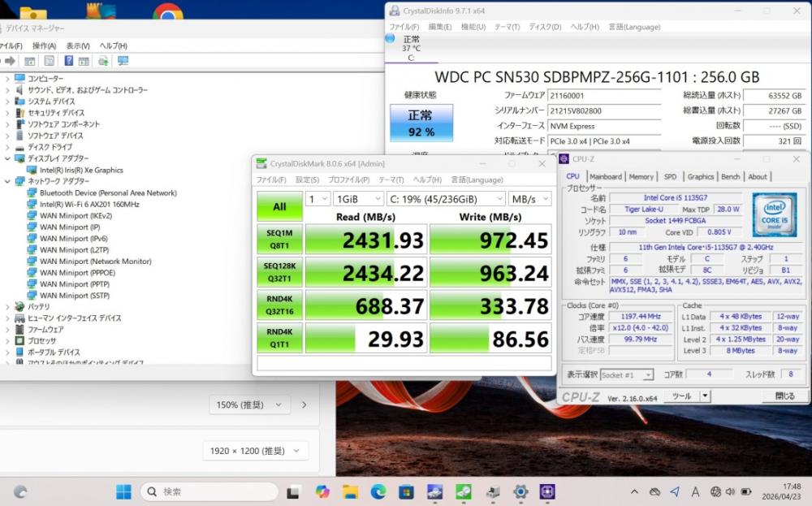This screenshot has width=812, height=506.
Task: Switch to the Graphics tab in CPU-Z
Action: coord(700,176)
